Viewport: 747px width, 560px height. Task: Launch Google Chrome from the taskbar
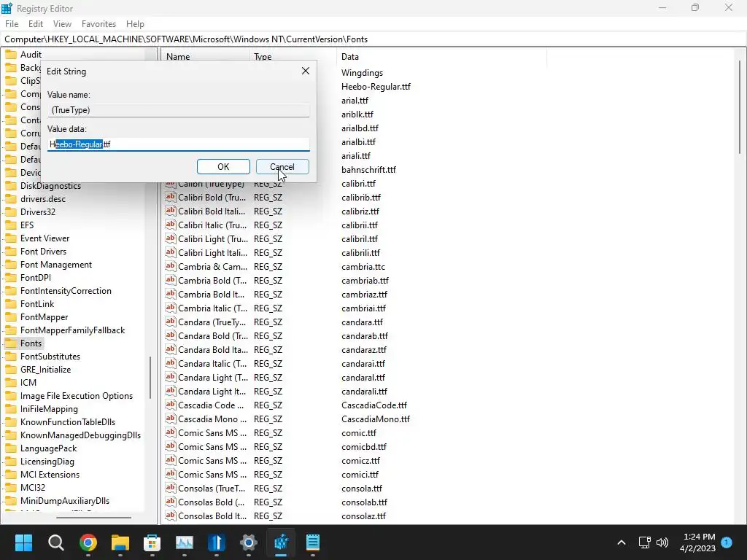(x=88, y=542)
